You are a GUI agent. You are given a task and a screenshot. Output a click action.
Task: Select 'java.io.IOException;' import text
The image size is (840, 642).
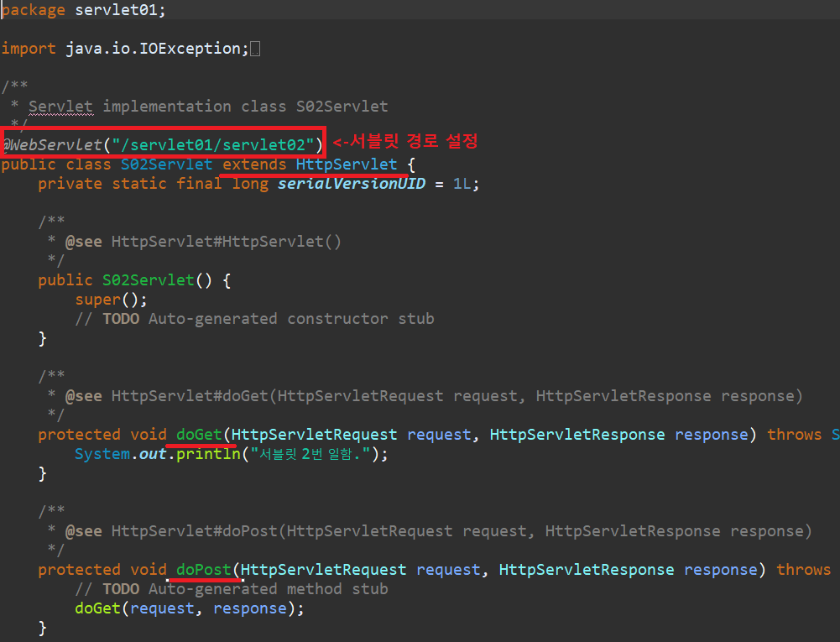[158, 49]
